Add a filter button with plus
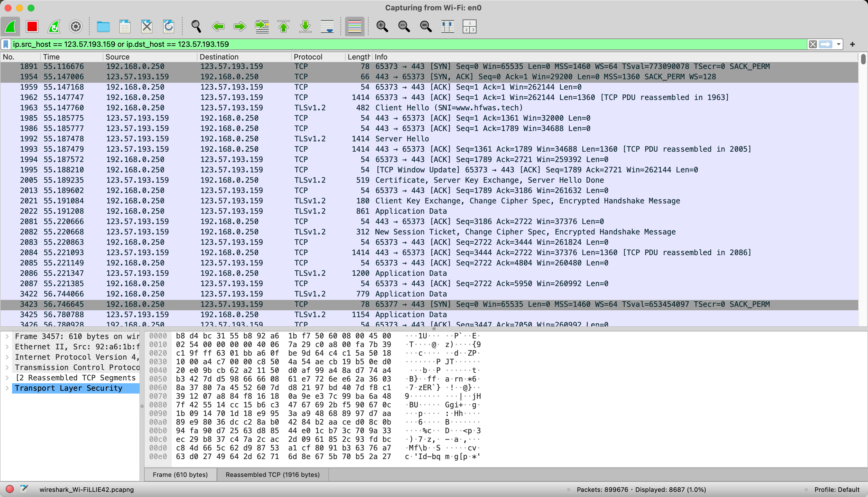Image resolution: width=868 pixels, height=497 pixels. [x=852, y=44]
